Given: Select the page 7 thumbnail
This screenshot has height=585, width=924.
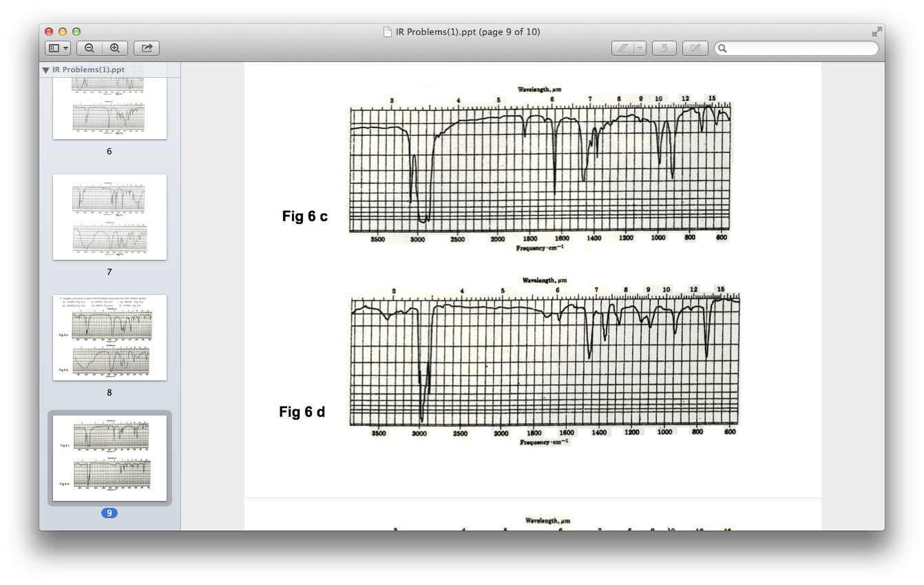Looking at the screenshot, I should pos(109,217).
